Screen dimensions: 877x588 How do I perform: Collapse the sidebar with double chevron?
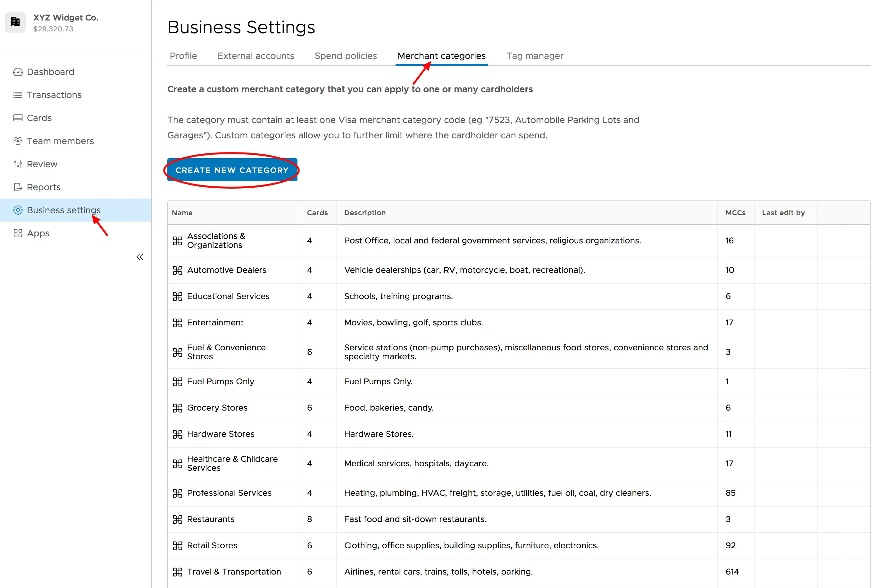point(140,257)
